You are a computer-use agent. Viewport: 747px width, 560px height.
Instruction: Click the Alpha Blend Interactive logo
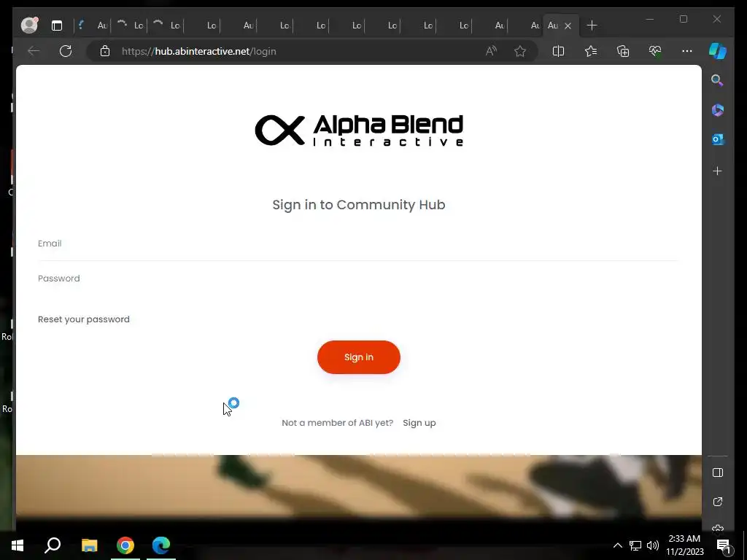pos(359,130)
